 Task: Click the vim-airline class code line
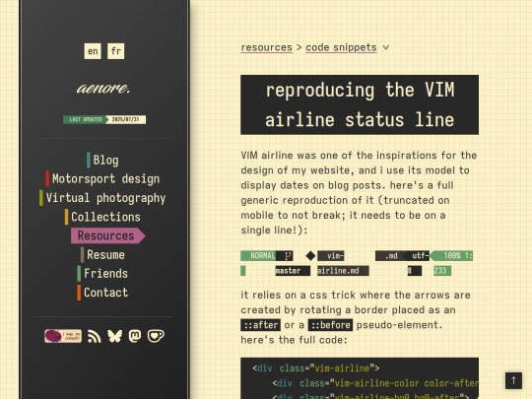tap(316, 368)
